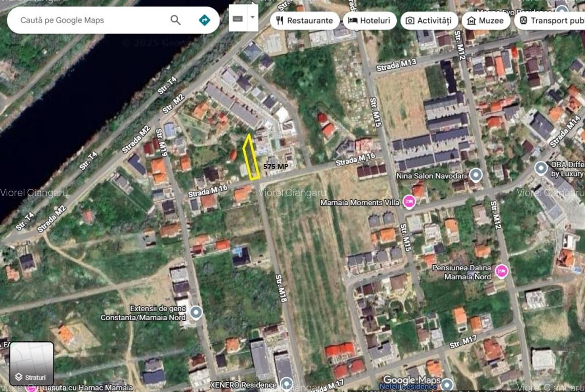The height and width of the screenshot is (392, 585).
Task: Open the Activități category chip
Action: click(429, 20)
